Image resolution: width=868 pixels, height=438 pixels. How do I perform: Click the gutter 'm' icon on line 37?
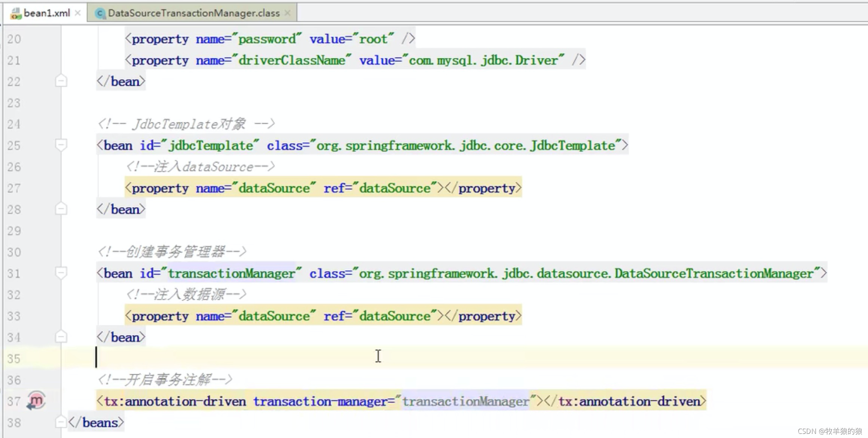click(x=36, y=401)
